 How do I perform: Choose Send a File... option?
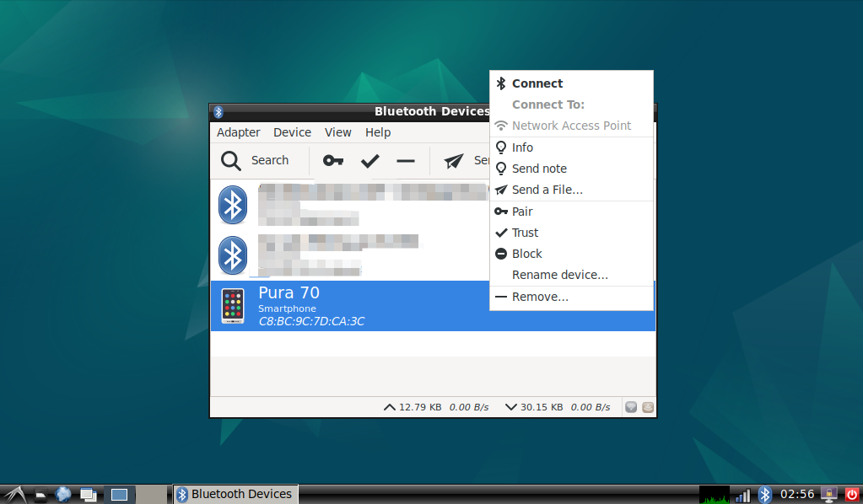coord(571,190)
